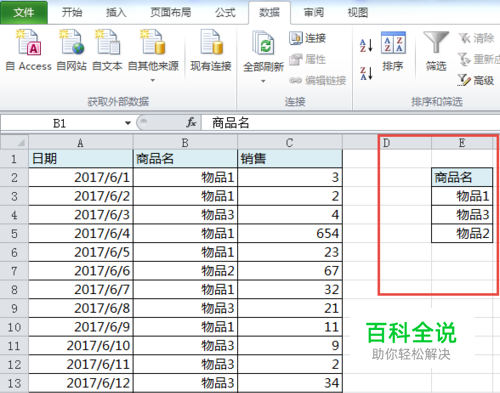Image resolution: width=500 pixels, height=393 pixels.
Task: Switch to the 审阅 review tab
Action: pos(314,12)
